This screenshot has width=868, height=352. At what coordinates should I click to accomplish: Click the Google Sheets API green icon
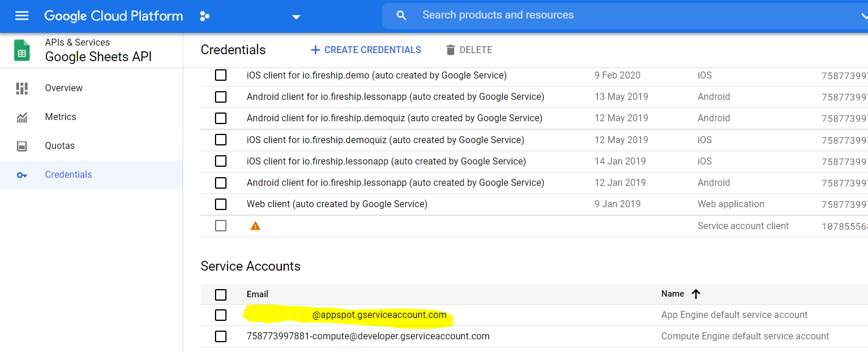[22, 50]
